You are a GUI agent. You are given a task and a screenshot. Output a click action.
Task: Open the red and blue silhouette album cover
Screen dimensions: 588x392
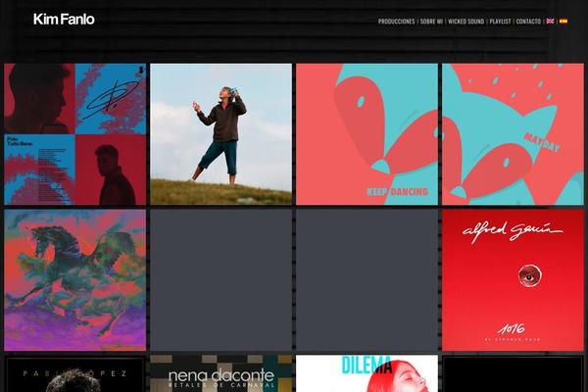[75, 134]
